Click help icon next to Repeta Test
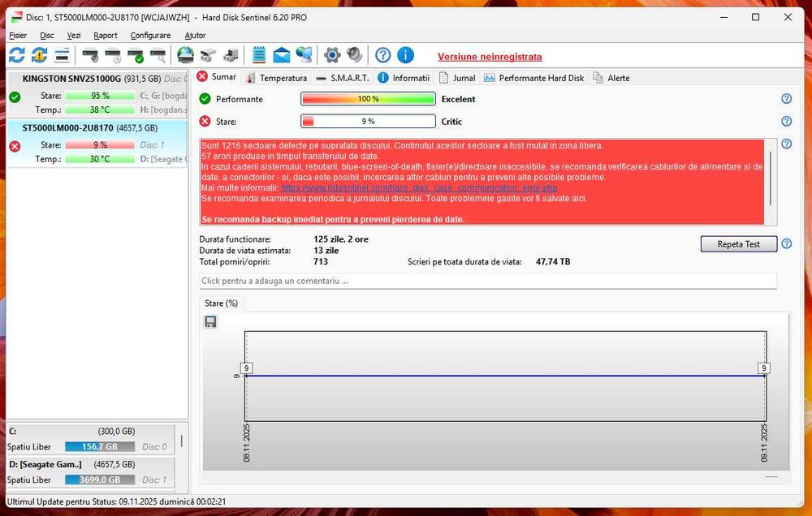The width and height of the screenshot is (812, 516). tap(786, 243)
